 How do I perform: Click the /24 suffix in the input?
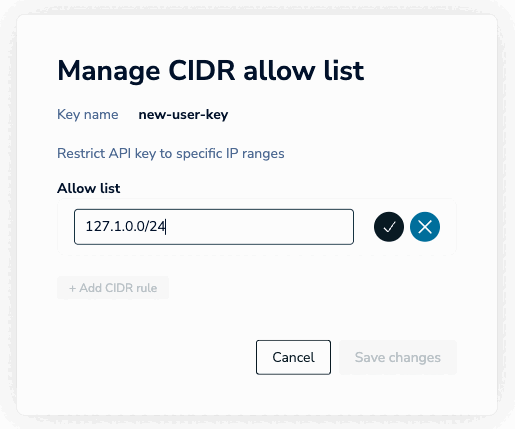click(155, 226)
